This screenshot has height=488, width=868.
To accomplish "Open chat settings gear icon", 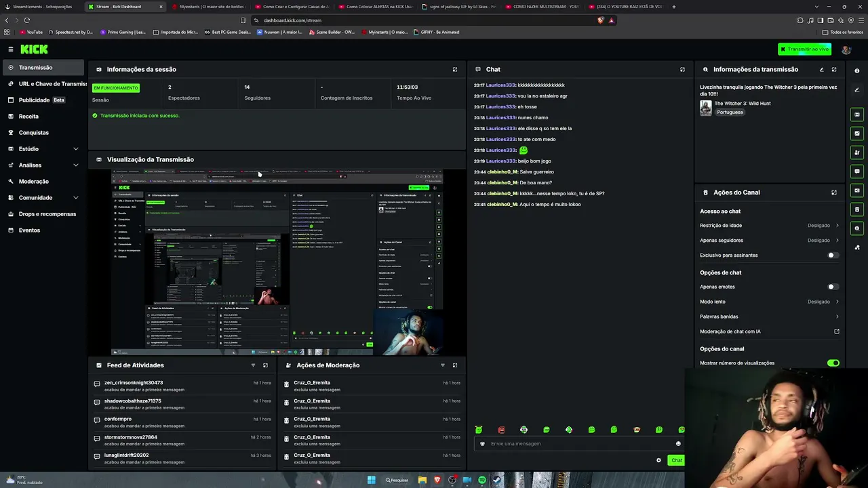I will coord(658,460).
